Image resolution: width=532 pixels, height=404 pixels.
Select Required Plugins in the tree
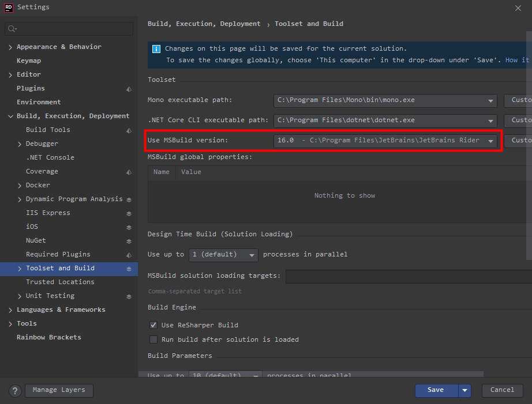click(58, 254)
